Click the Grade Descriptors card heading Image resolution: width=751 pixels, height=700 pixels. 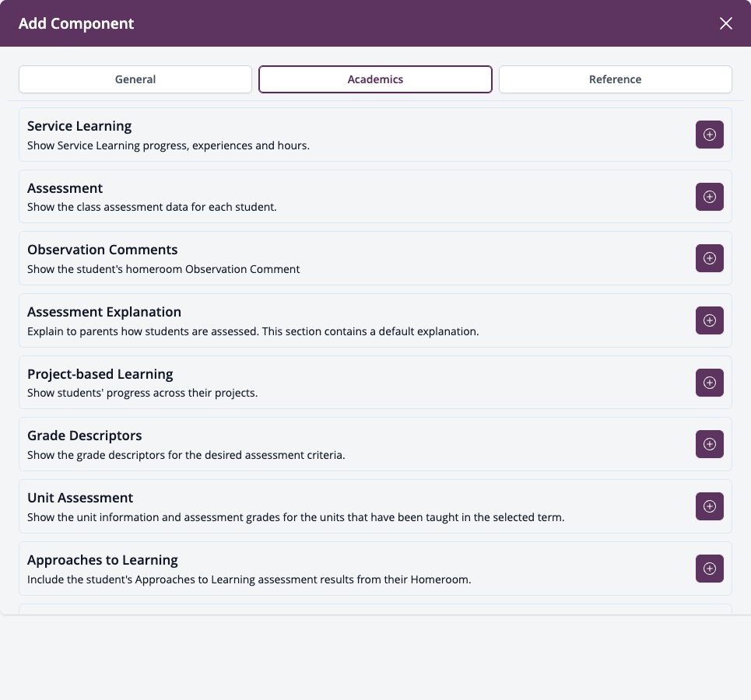click(85, 436)
